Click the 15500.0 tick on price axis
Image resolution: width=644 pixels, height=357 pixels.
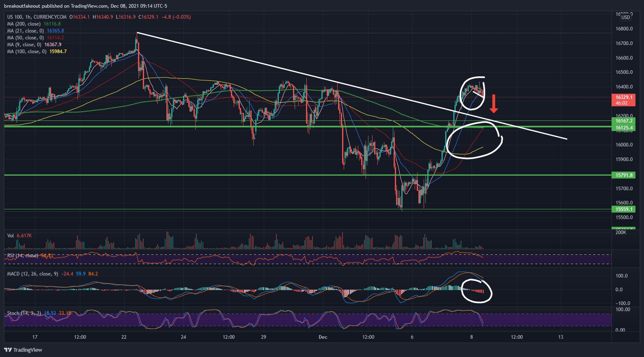pyautogui.click(x=624, y=217)
